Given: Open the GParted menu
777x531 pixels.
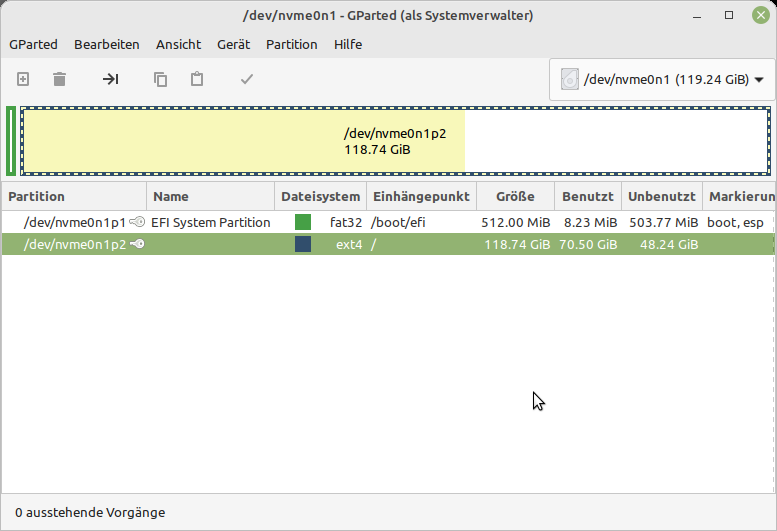Looking at the screenshot, I should point(33,44).
